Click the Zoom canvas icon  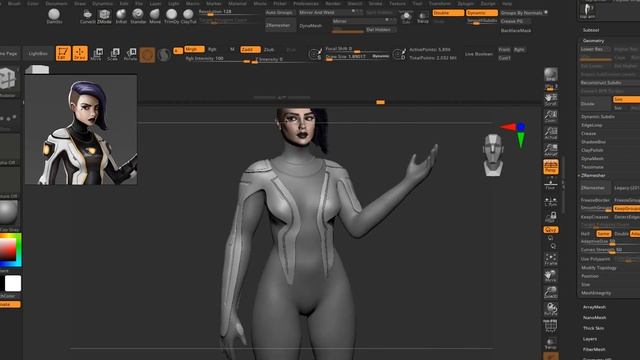point(551,116)
